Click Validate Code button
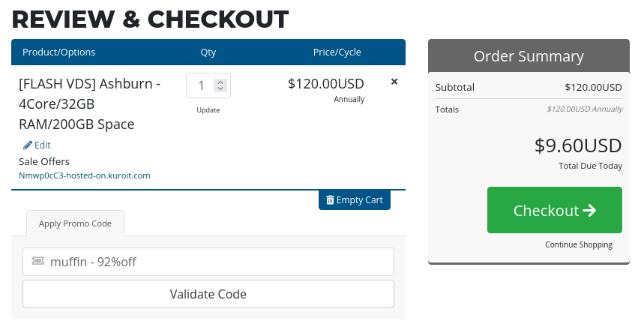 [x=208, y=294]
